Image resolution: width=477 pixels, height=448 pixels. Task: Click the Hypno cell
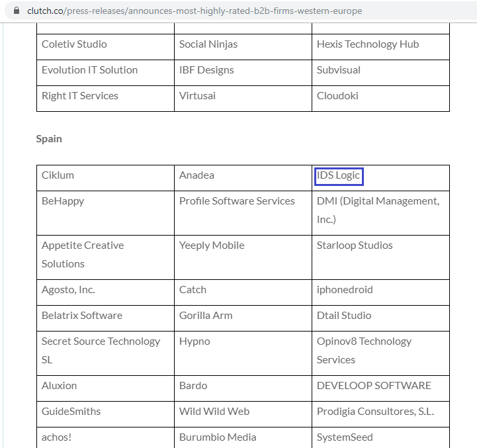(243, 353)
